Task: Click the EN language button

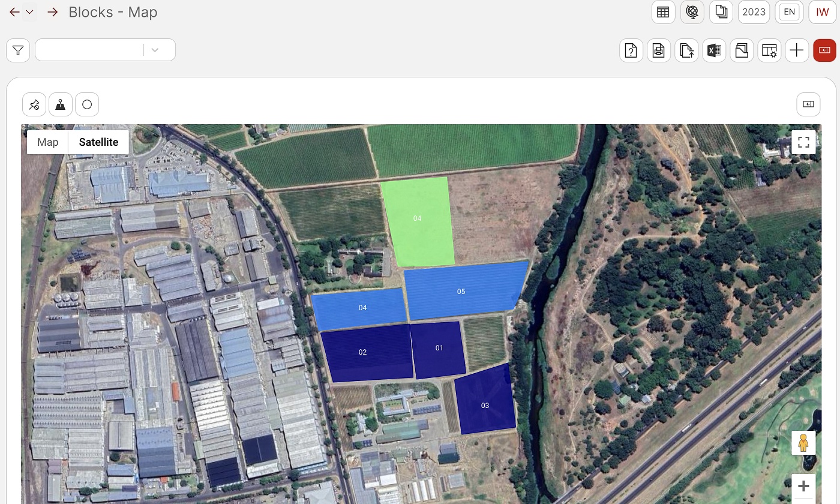Action: [789, 12]
